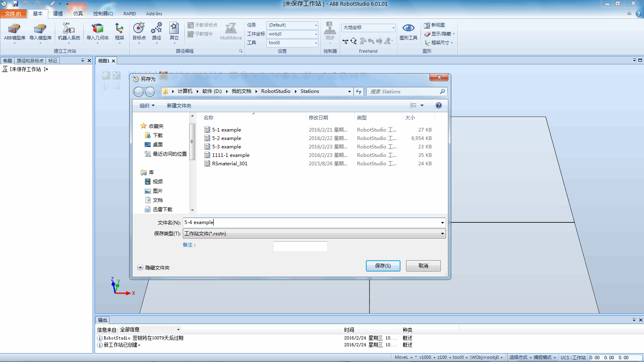Open the 信息来自 全部信息 filter dropdown

[178, 329]
